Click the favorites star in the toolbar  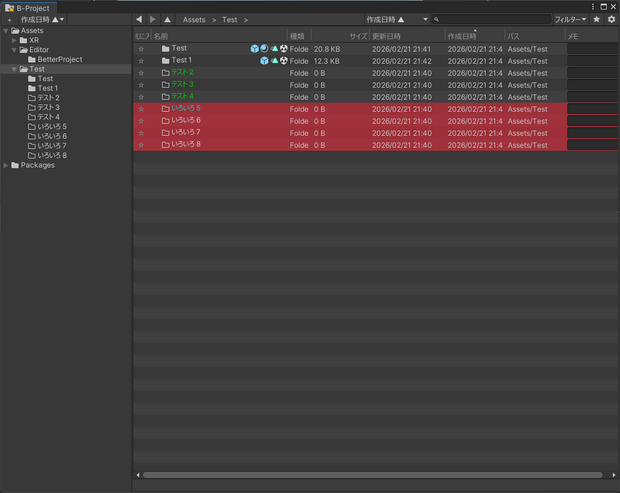(x=597, y=19)
